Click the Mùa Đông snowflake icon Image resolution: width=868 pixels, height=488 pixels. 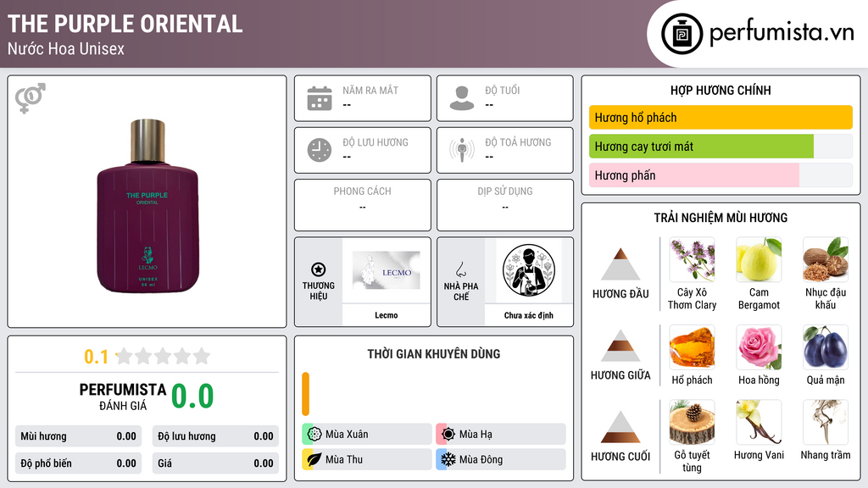448,459
